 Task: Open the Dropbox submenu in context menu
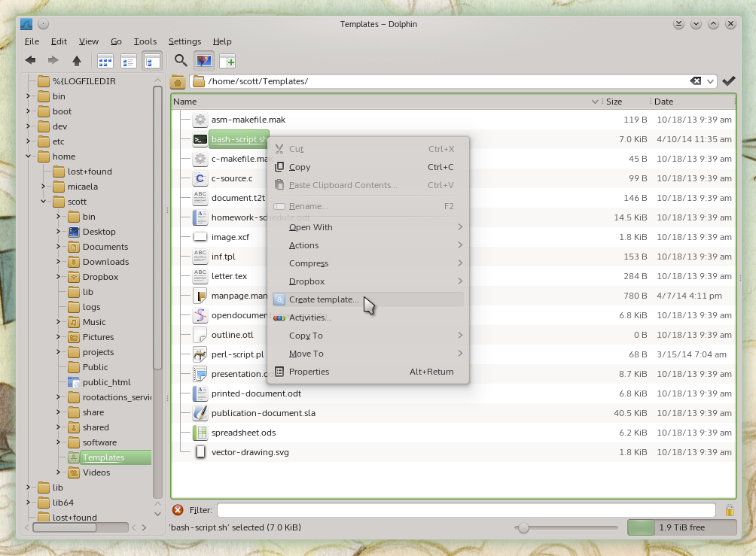pyautogui.click(x=368, y=281)
